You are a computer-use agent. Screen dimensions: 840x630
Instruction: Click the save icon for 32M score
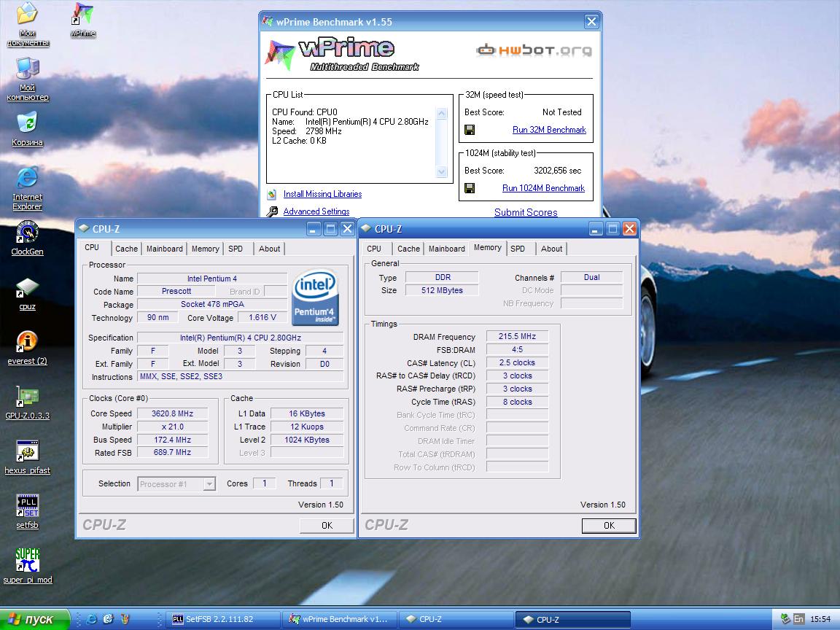click(470, 130)
